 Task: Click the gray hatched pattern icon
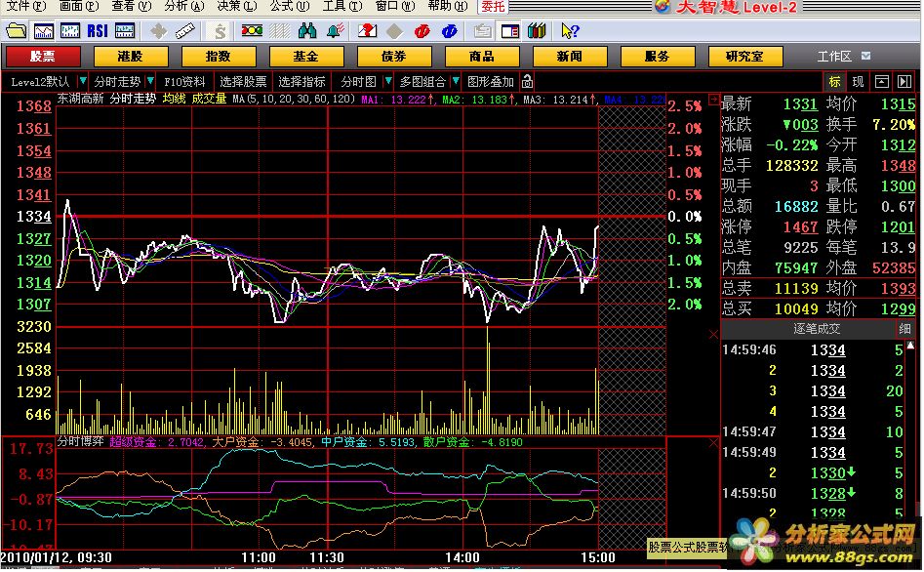click(x=280, y=30)
